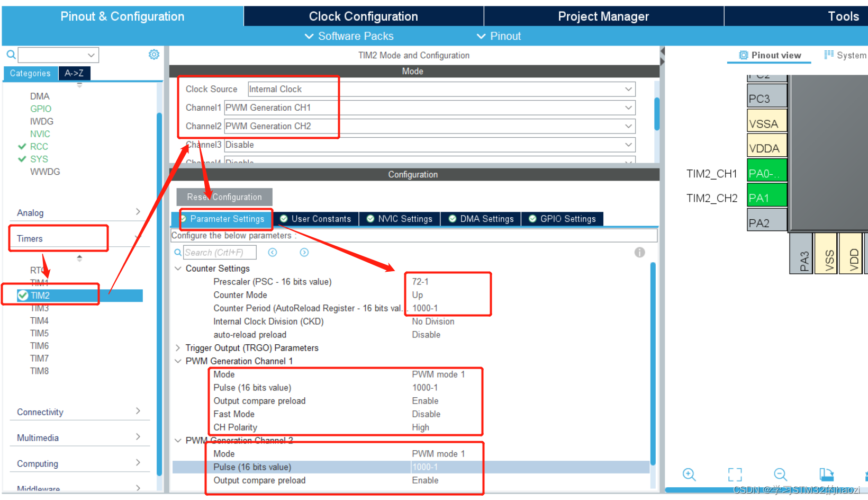The height and width of the screenshot is (500, 868).
Task: Collapse the Counter Settings group
Action: click(178, 269)
